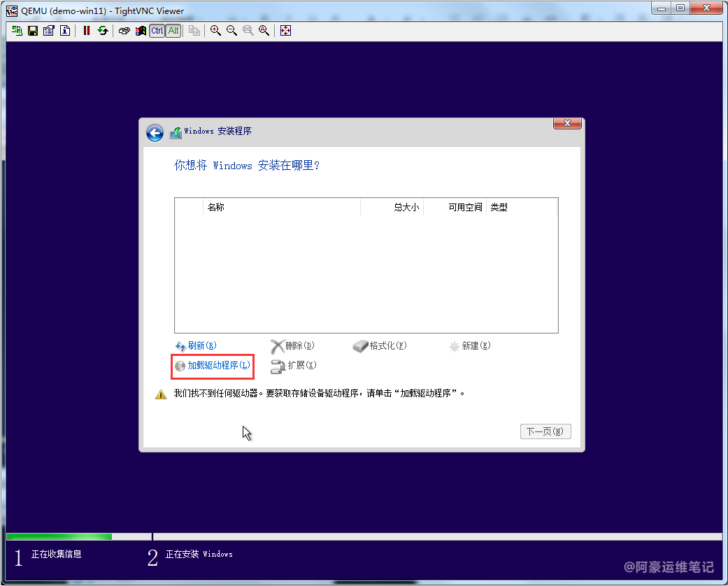Toggle the Alt key hold
Viewport: 728px width, 586px height.
tap(173, 31)
